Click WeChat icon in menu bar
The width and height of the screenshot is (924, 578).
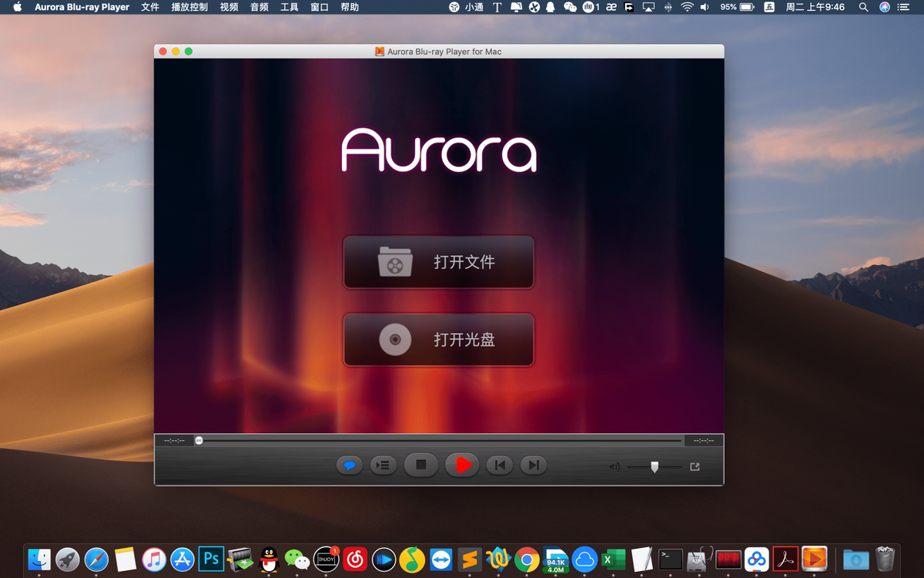point(570,7)
